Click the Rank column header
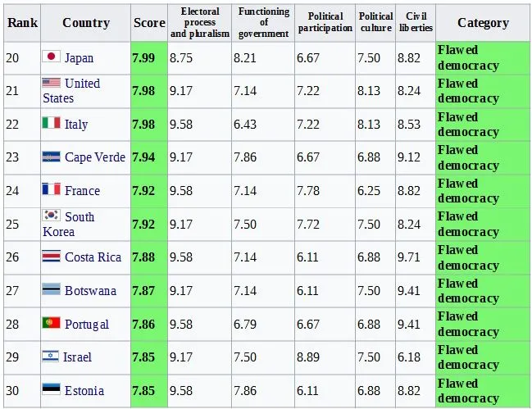532x409 pixels. point(22,23)
